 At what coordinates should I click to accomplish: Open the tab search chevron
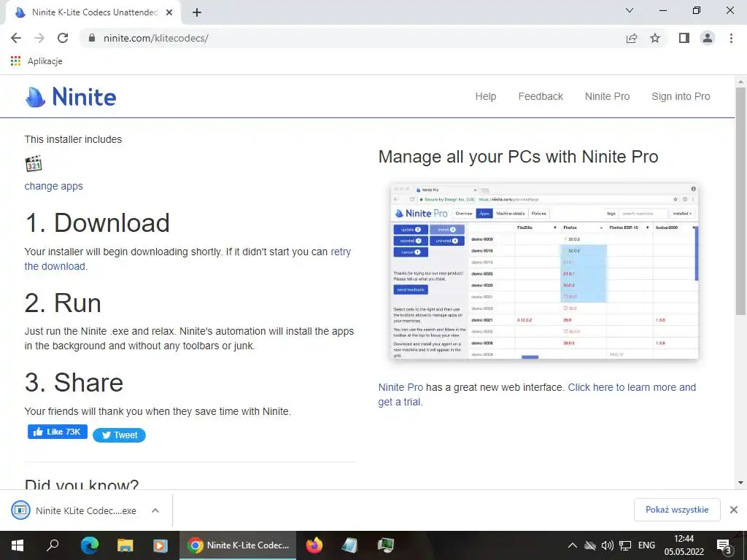point(630,10)
